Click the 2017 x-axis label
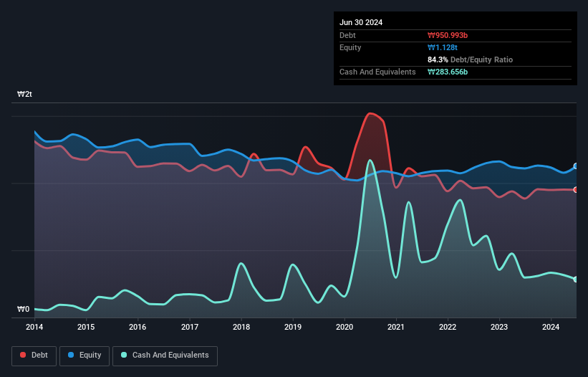This screenshot has width=588, height=377. (x=190, y=327)
